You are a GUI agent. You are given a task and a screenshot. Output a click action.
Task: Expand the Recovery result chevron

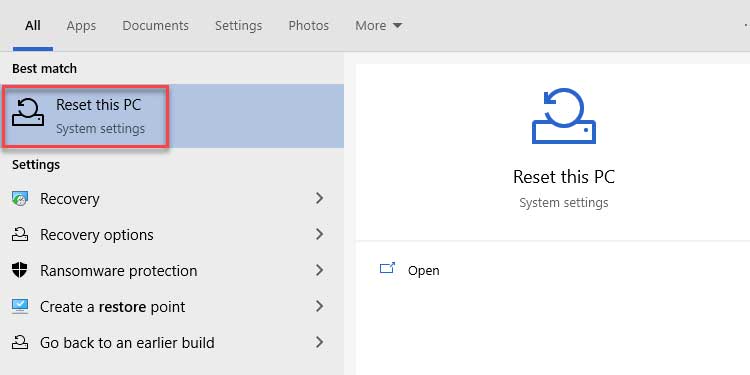coord(320,198)
